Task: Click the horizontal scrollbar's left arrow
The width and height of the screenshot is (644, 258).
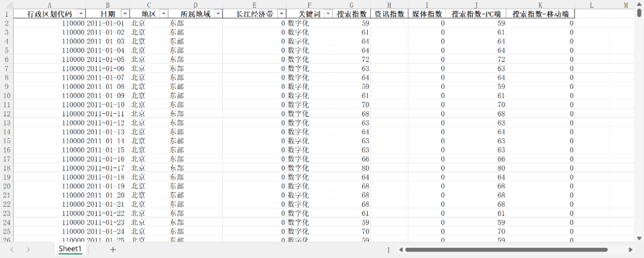Action: pyautogui.click(x=401, y=250)
